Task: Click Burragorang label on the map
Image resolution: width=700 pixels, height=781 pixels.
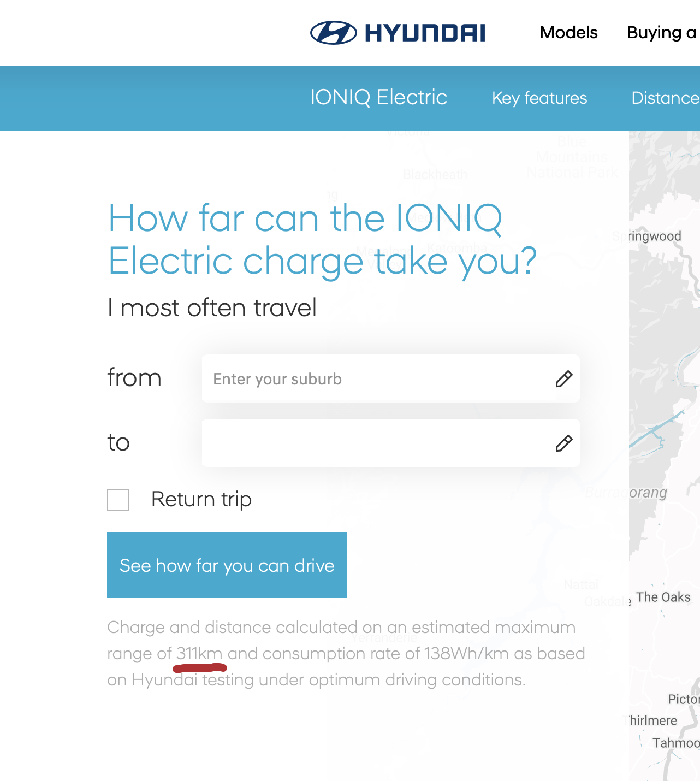Action: [x=626, y=493]
